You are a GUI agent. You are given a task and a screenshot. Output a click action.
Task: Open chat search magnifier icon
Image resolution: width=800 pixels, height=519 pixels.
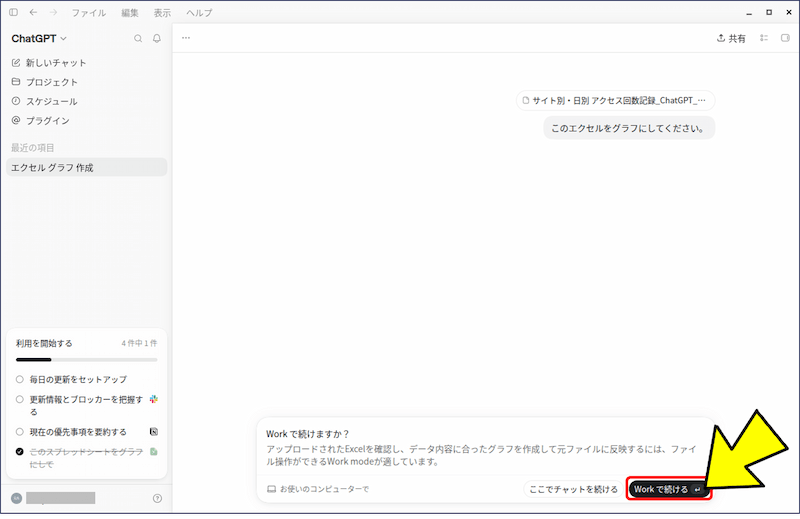[138, 38]
